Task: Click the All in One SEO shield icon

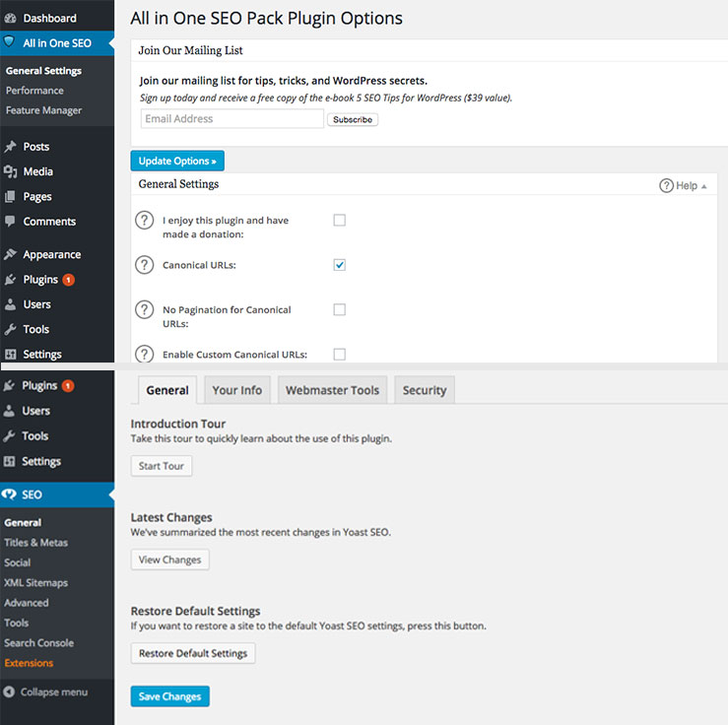Action: click(9, 42)
